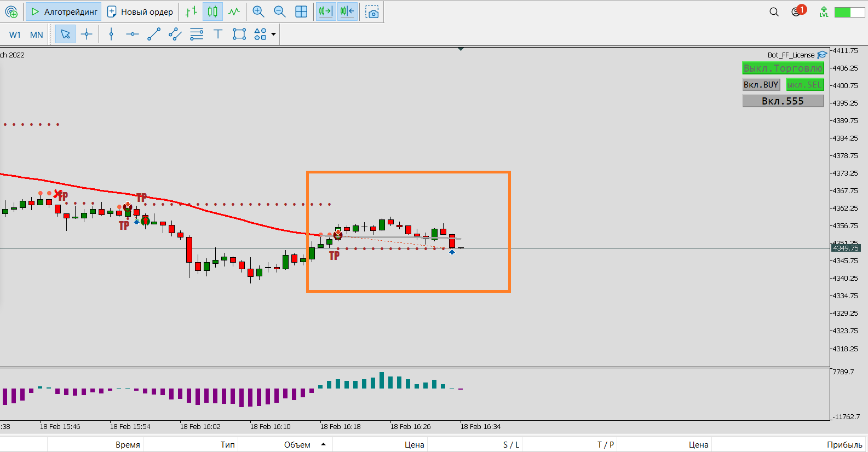The height and width of the screenshot is (452, 868).
Task: Click the 4411.75 price scale value
Action: [x=846, y=51]
